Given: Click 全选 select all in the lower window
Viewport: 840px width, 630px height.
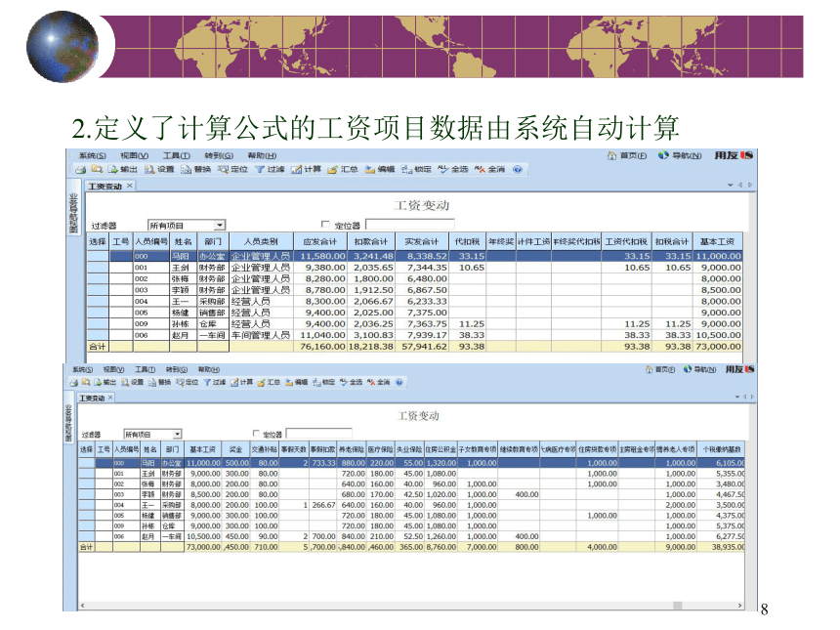Looking at the screenshot, I should click(352, 383).
